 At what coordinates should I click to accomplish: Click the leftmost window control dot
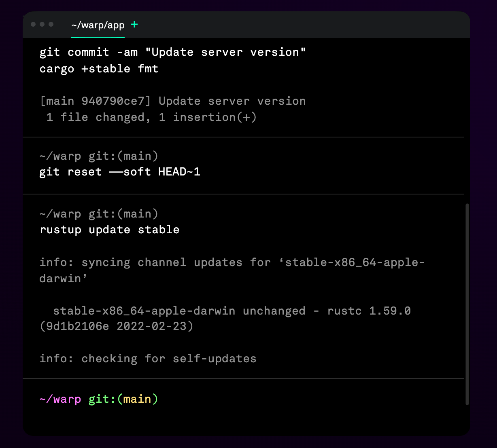tap(33, 24)
